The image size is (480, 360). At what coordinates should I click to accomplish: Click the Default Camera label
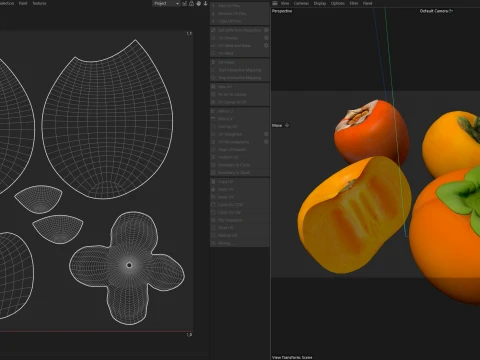(x=436, y=11)
